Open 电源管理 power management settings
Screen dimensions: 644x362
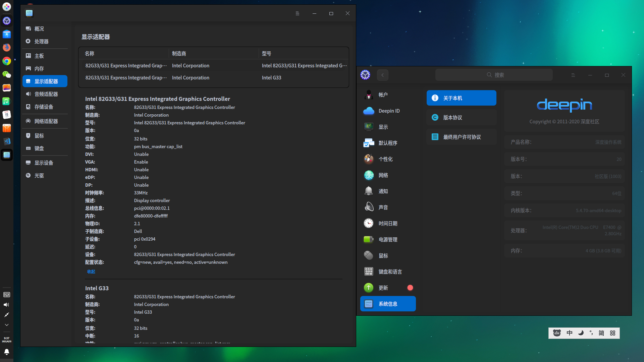tap(388, 240)
